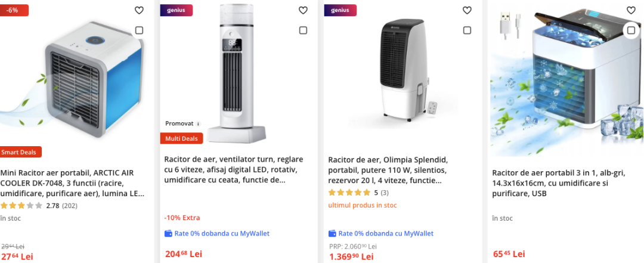Click genius badge on Olimpia Splendid card
The image size is (644, 263).
[x=340, y=10]
